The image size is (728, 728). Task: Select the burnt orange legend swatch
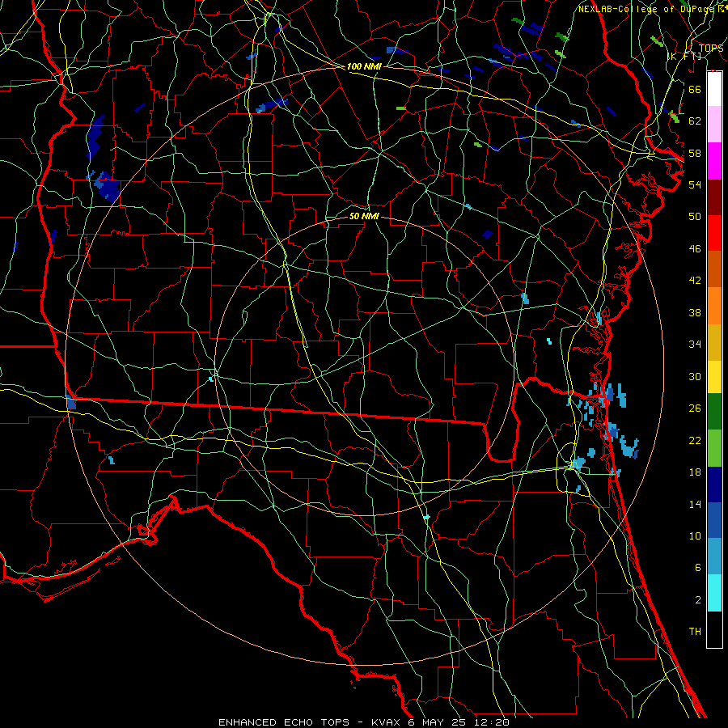point(714,269)
